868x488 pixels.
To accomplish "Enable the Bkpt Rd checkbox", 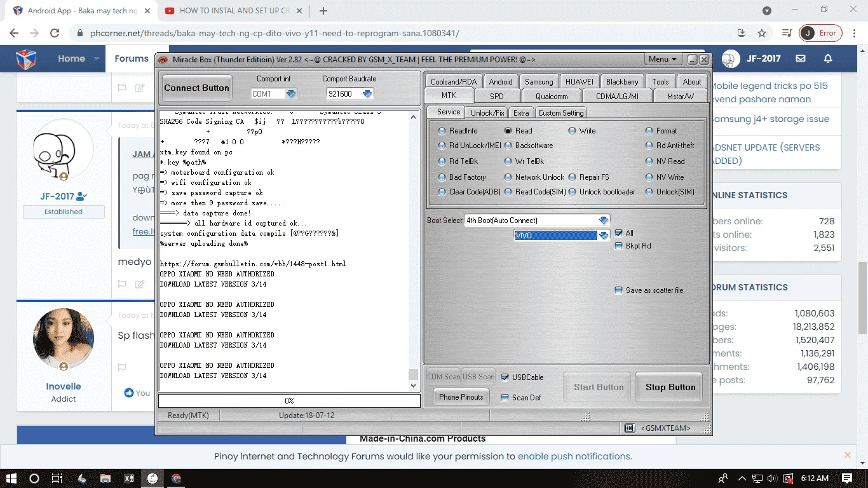I will [619, 246].
